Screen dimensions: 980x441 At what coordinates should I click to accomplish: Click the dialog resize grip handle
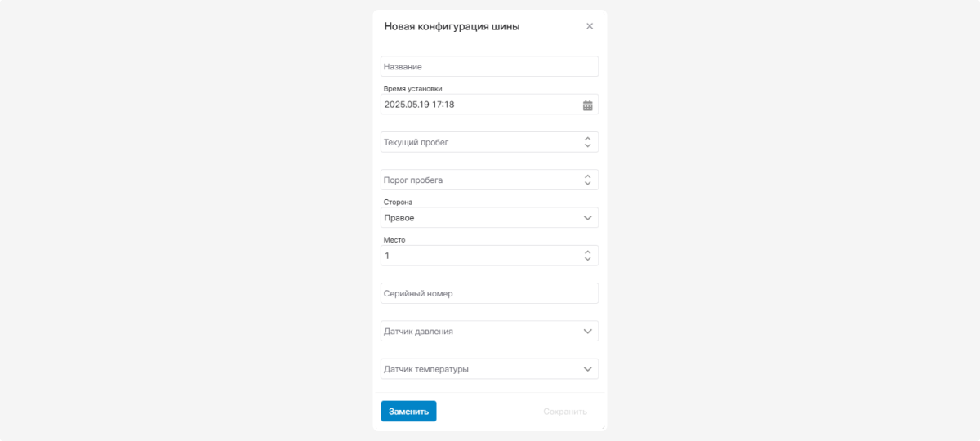603,427
